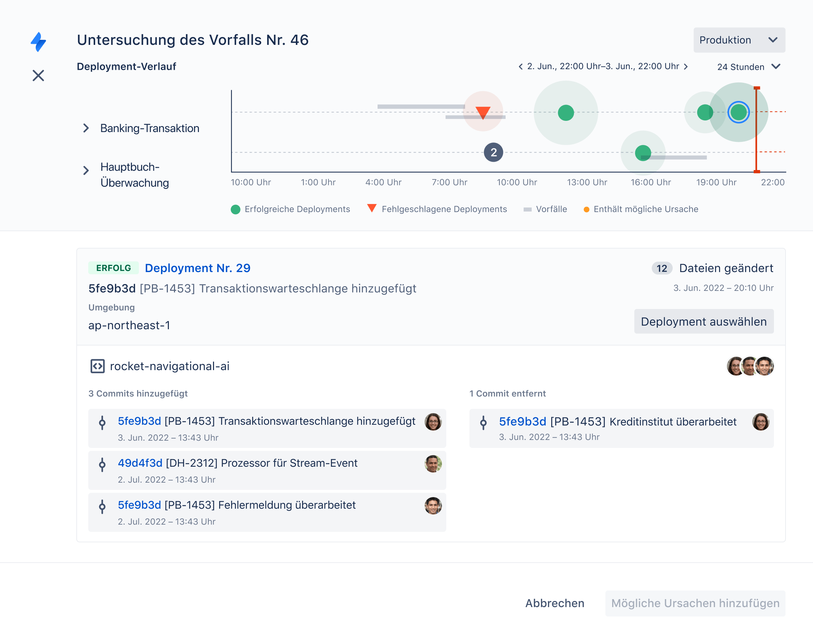The width and height of the screenshot is (813, 644).
Task: Open commit link 49d4f3d
Action: (140, 463)
